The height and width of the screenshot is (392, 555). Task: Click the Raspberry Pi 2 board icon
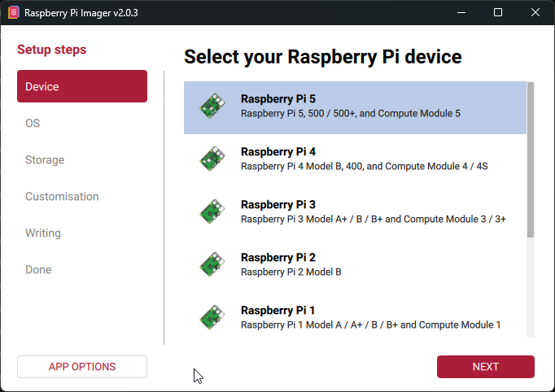[212, 265]
